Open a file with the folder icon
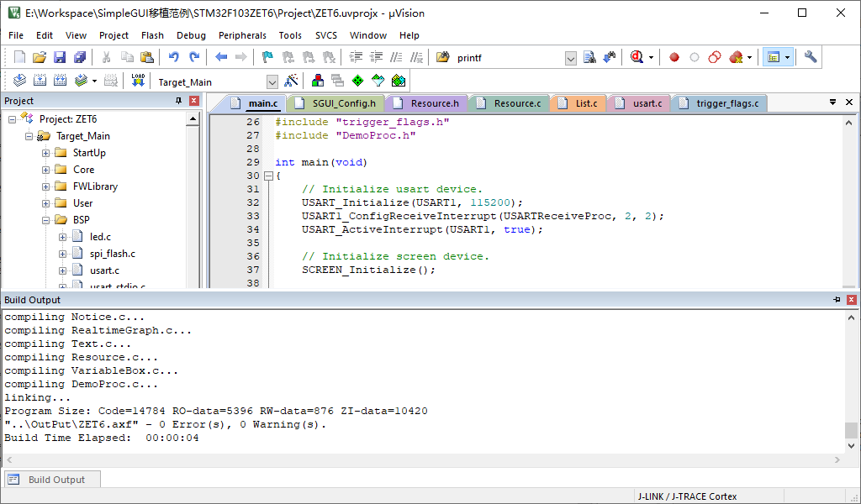This screenshot has height=504, width=861. (x=40, y=57)
